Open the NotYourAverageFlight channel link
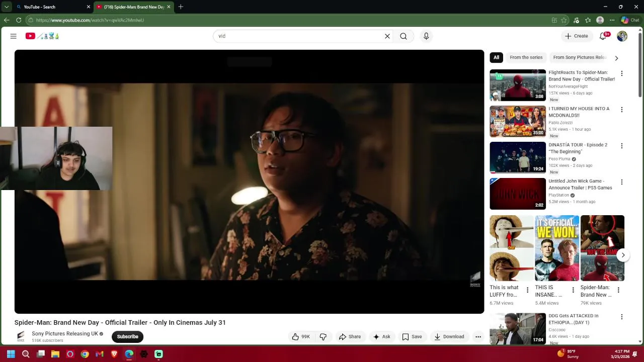 coord(568,86)
